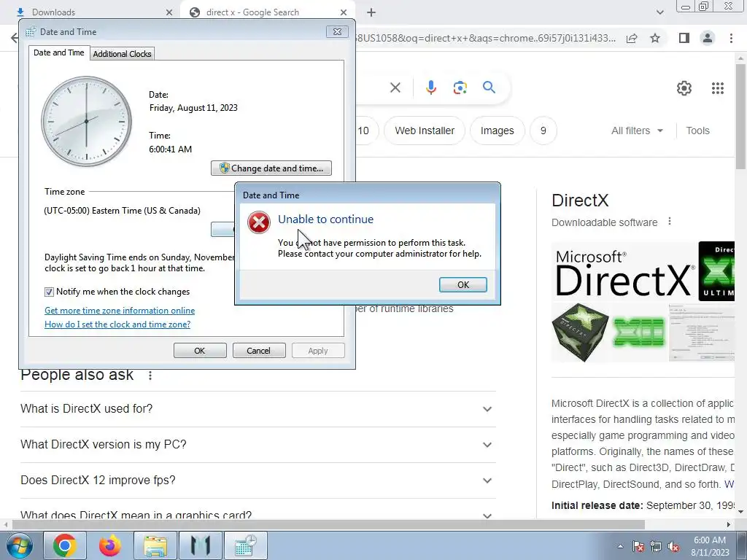Start voice search with microphone icon
The height and width of the screenshot is (560, 747).
click(430, 87)
